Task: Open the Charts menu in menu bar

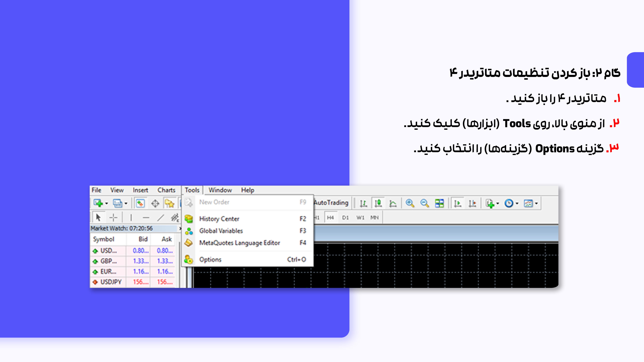Action: [166, 190]
